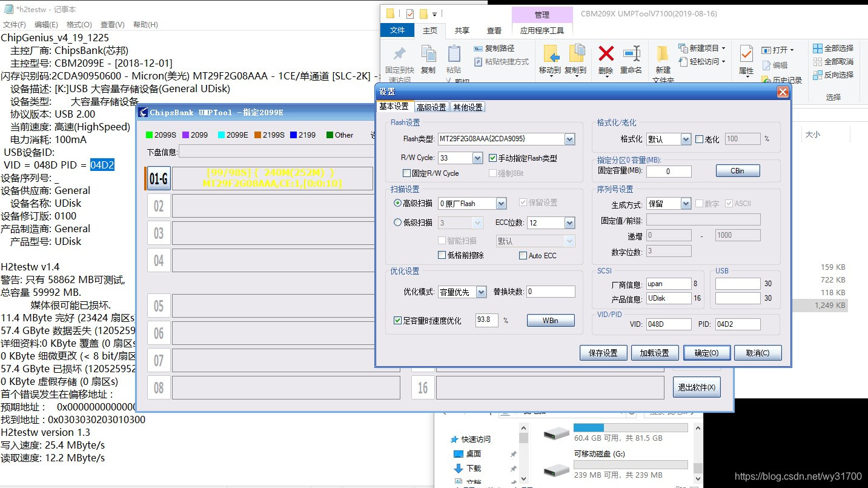Switch to the 高级设置 tab
The image size is (868, 488).
tap(431, 107)
